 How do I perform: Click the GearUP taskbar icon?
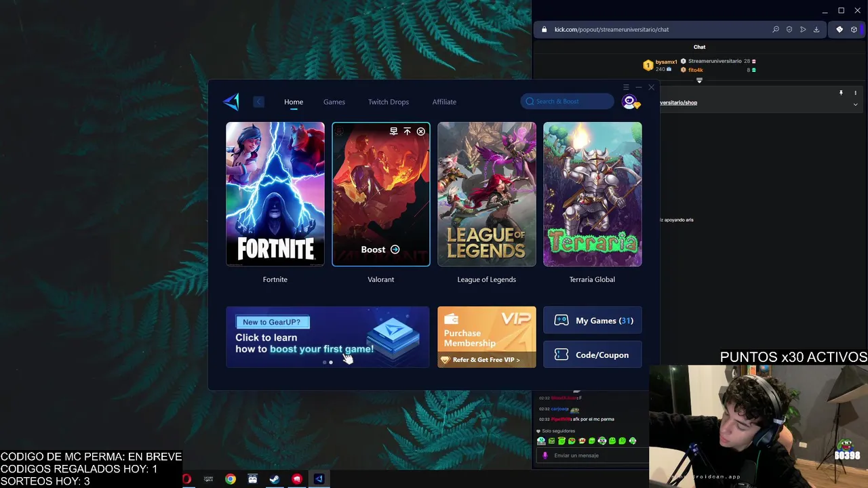[319, 479]
